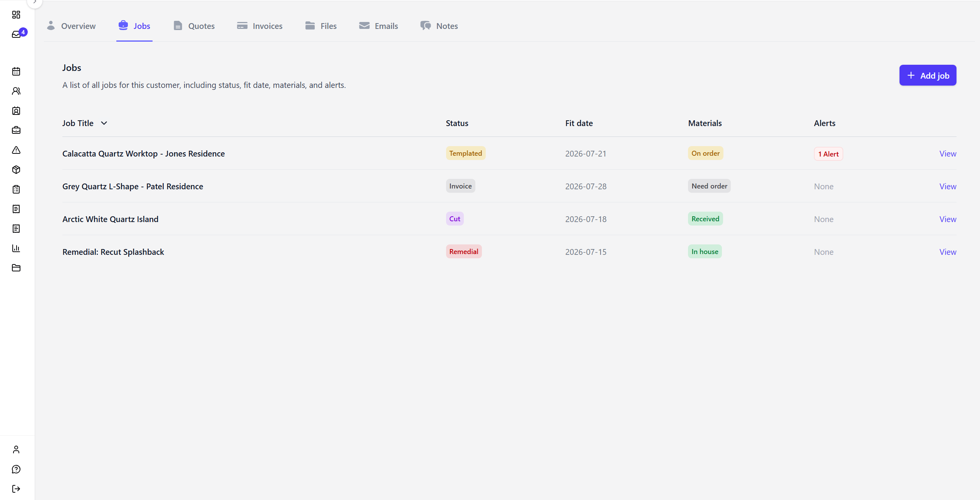Image resolution: width=980 pixels, height=500 pixels.
Task: Open the calendar icon in sidebar
Action: point(16,71)
